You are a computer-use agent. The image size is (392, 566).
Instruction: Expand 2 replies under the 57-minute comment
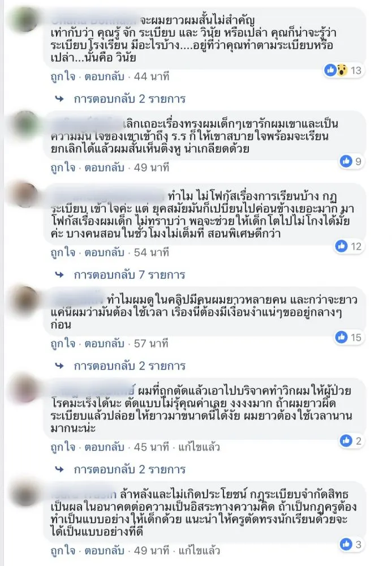[x=130, y=366]
